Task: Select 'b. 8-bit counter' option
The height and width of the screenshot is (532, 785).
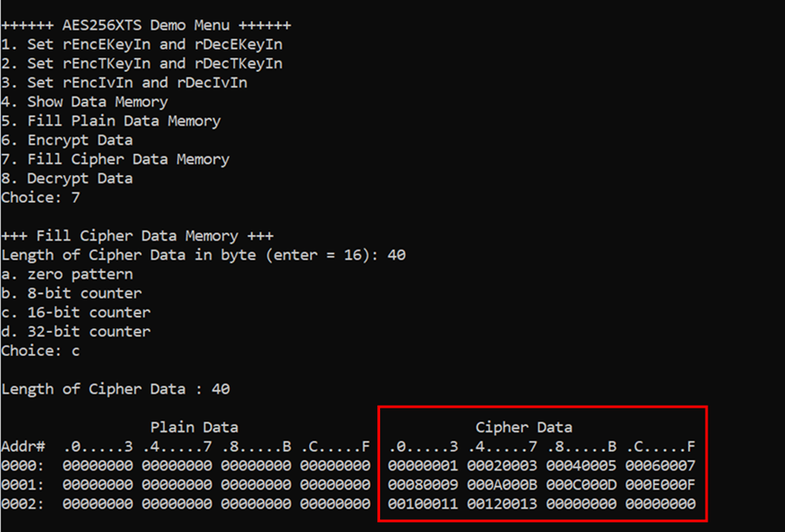Action: click(72, 293)
